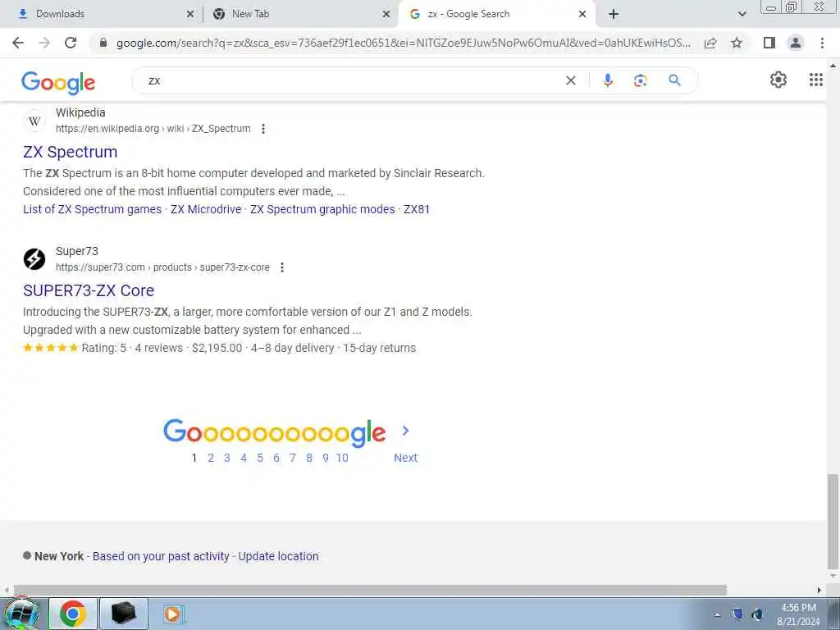Go to results page 6
The image size is (840, 630).
pyautogui.click(x=276, y=458)
